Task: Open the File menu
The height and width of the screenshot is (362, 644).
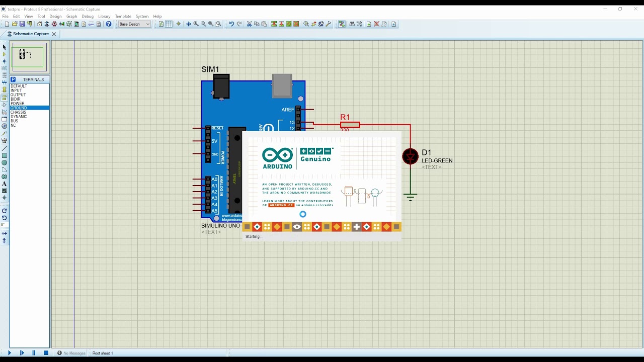Action: point(5,16)
